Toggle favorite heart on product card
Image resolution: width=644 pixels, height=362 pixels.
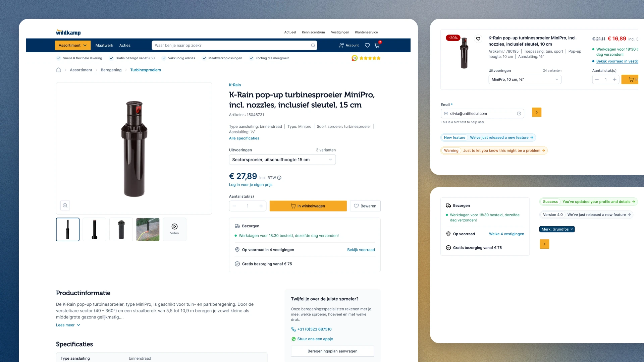tap(478, 39)
